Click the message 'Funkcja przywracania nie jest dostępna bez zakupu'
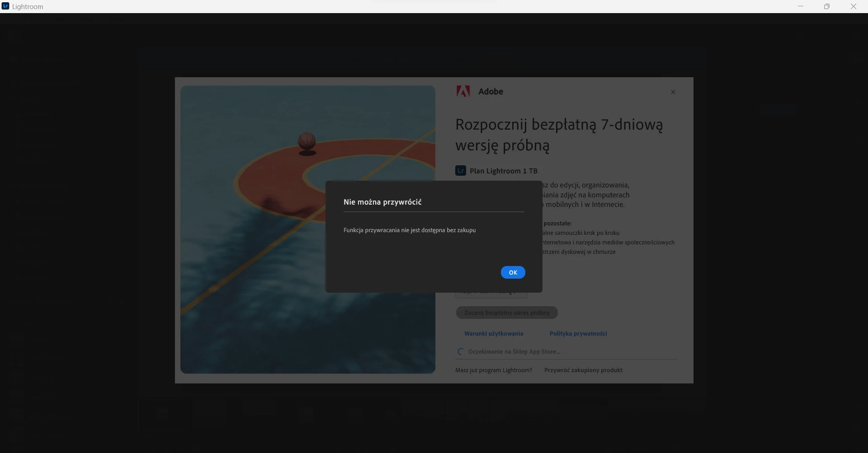Image resolution: width=868 pixels, height=453 pixels. tap(410, 230)
